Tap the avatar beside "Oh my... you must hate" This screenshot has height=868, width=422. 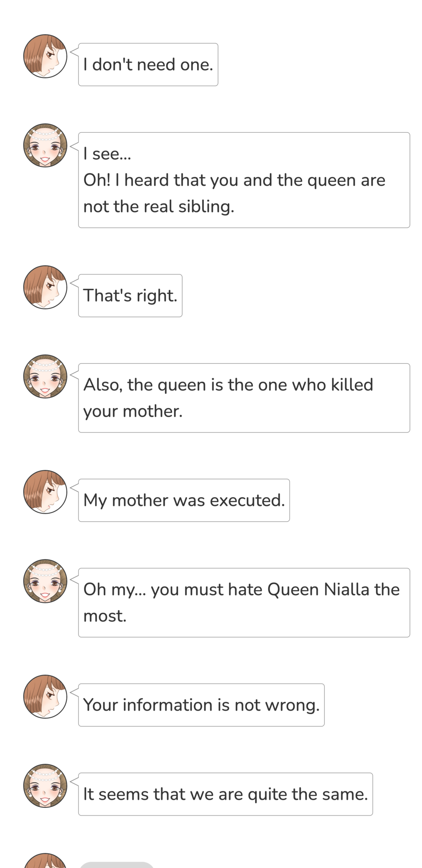pyautogui.click(x=45, y=581)
